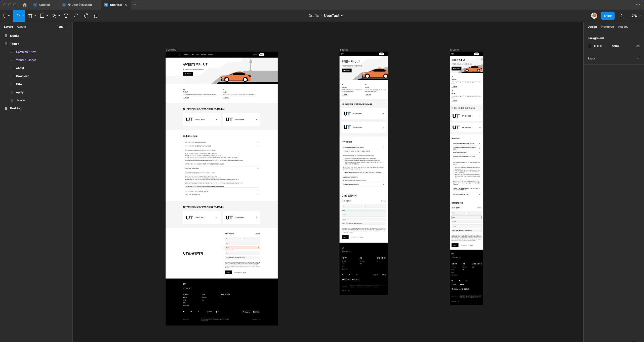The height and width of the screenshot is (342, 644).
Task: Open the 27% zoom dropdown
Action: click(x=636, y=16)
